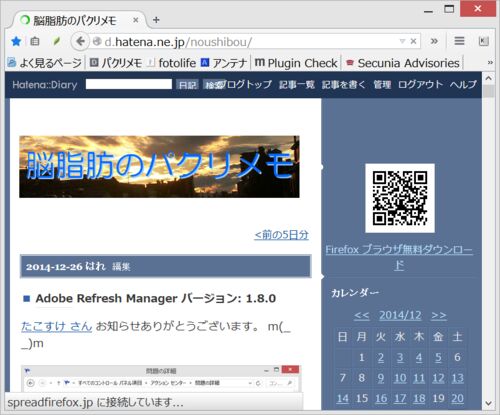
Task: Open よく見るページ bookmark
Action: [44, 63]
